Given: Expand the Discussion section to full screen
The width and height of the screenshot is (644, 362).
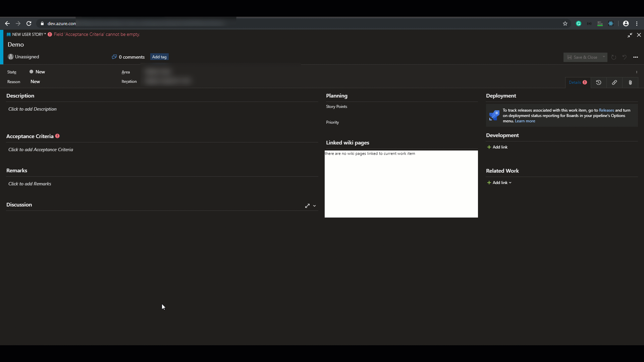Looking at the screenshot, I should [307, 206].
